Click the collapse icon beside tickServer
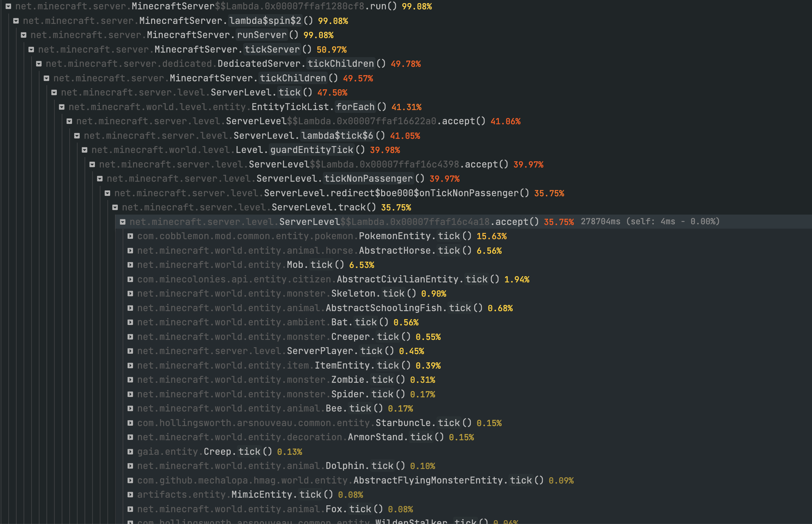 (x=31, y=49)
